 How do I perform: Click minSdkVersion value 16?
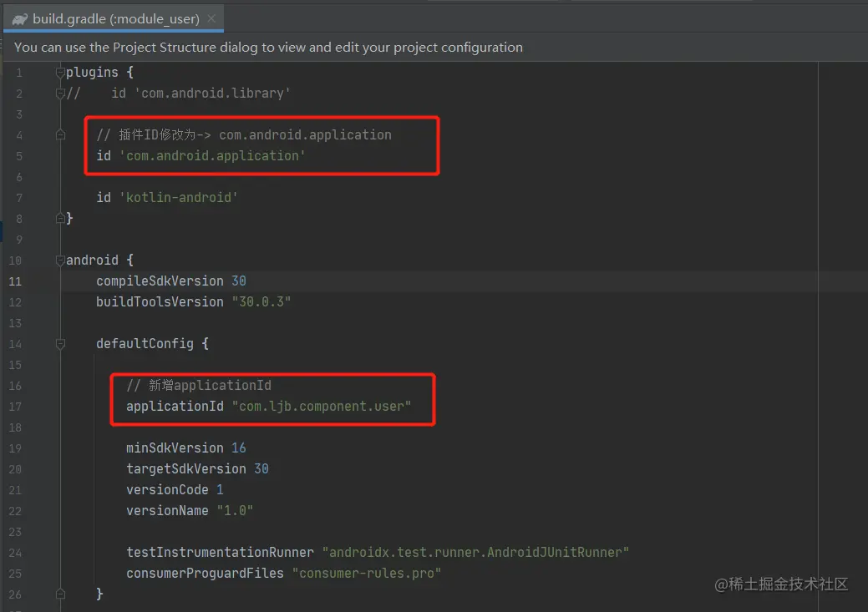239,448
